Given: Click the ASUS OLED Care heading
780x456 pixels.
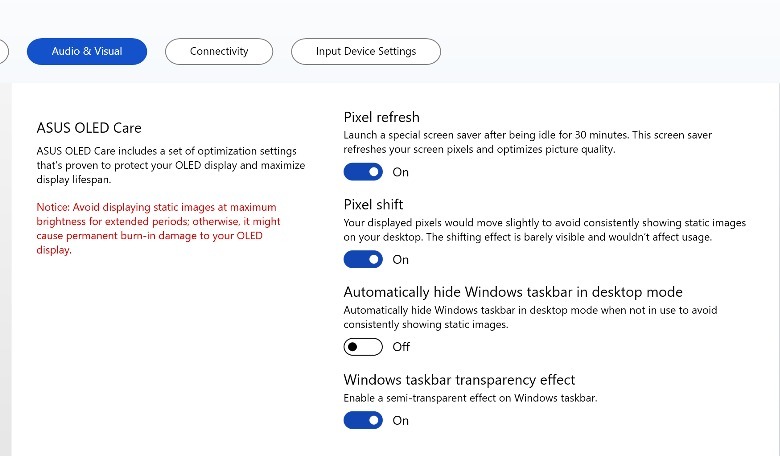Looking at the screenshot, I should coord(89,128).
